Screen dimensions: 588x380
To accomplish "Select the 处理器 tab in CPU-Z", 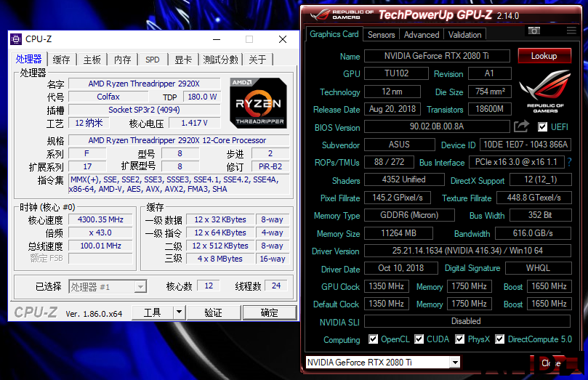I will 28,59.
